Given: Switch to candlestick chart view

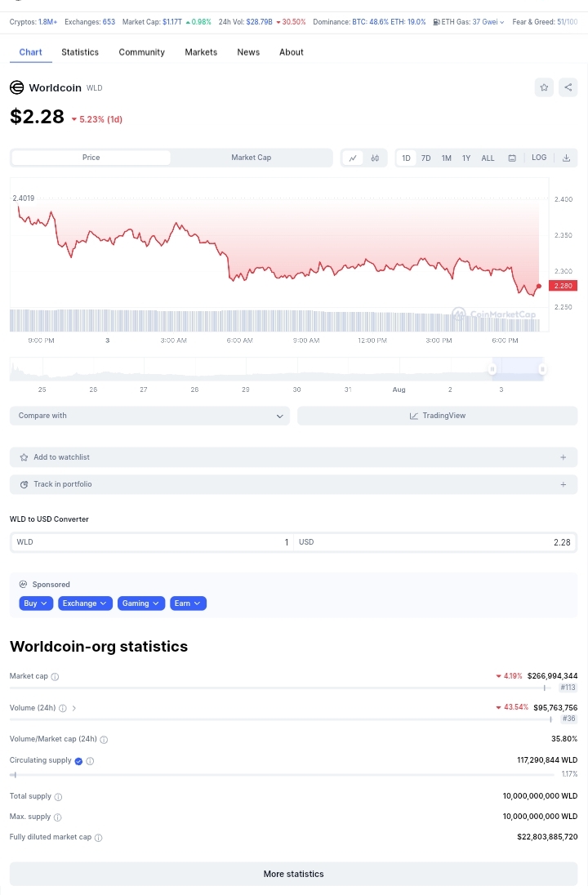Looking at the screenshot, I should click(x=375, y=158).
